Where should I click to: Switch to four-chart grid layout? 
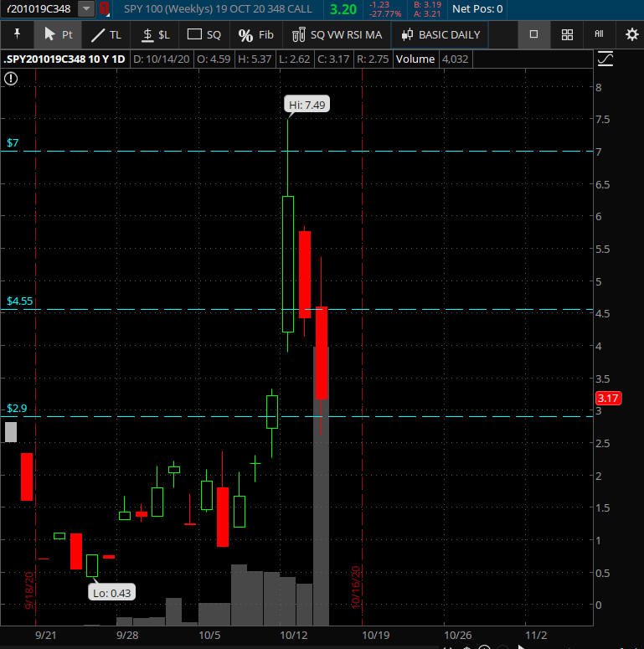pos(567,34)
